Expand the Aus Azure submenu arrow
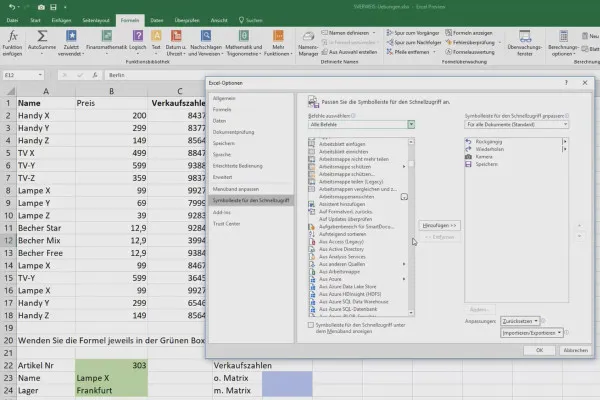The width and height of the screenshot is (600, 400). (404, 279)
